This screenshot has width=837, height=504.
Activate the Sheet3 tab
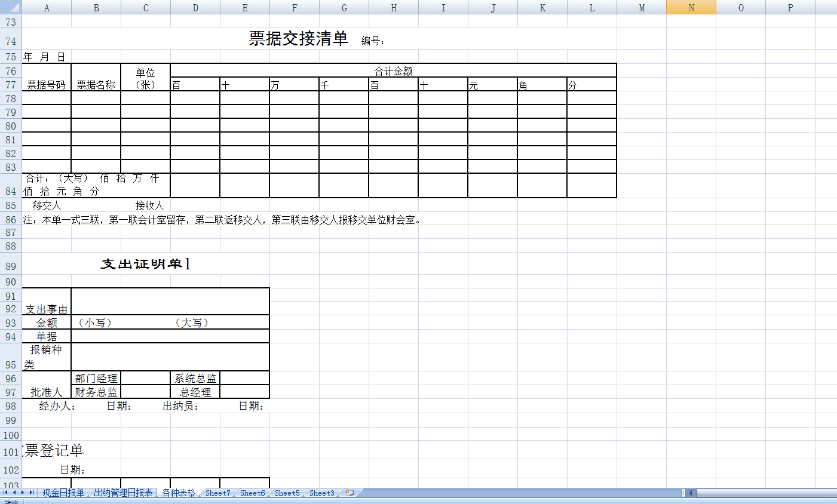pyautogui.click(x=321, y=493)
